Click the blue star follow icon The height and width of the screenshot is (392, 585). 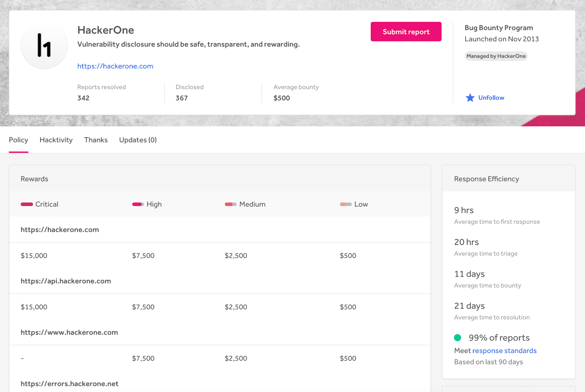pos(470,98)
